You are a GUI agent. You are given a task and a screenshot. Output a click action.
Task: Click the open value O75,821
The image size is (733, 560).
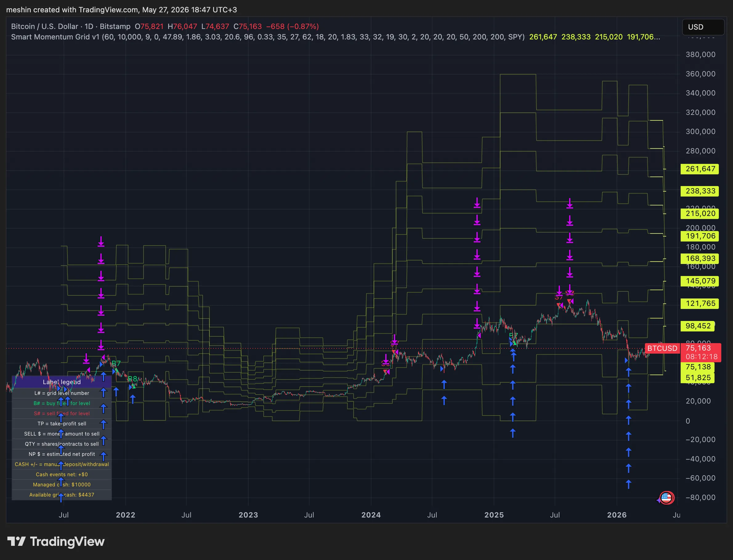(x=149, y=26)
